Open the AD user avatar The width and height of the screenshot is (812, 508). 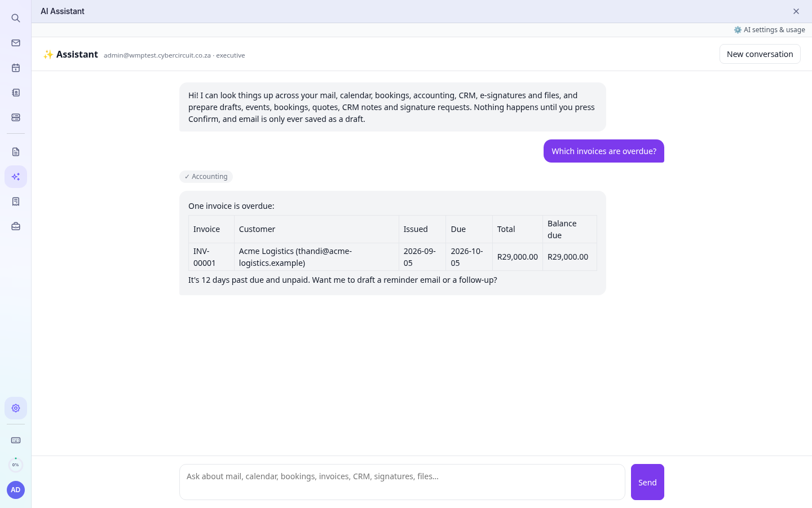coord(16,490)
